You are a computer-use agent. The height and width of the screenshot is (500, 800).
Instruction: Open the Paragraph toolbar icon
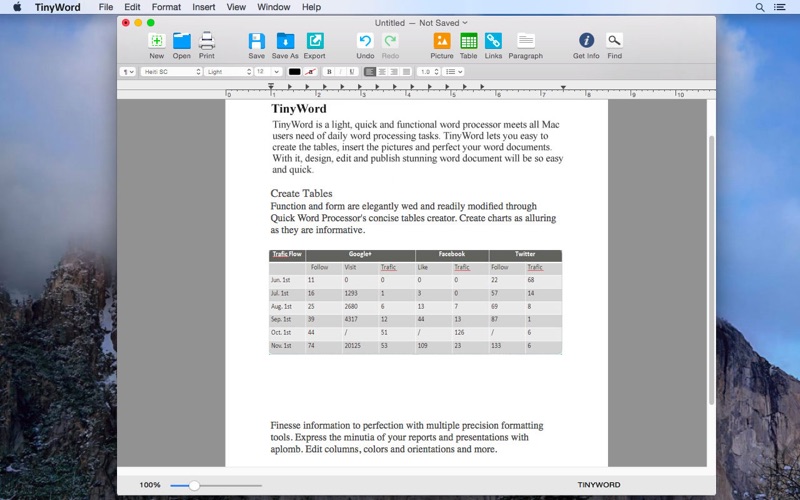point(526,41)
